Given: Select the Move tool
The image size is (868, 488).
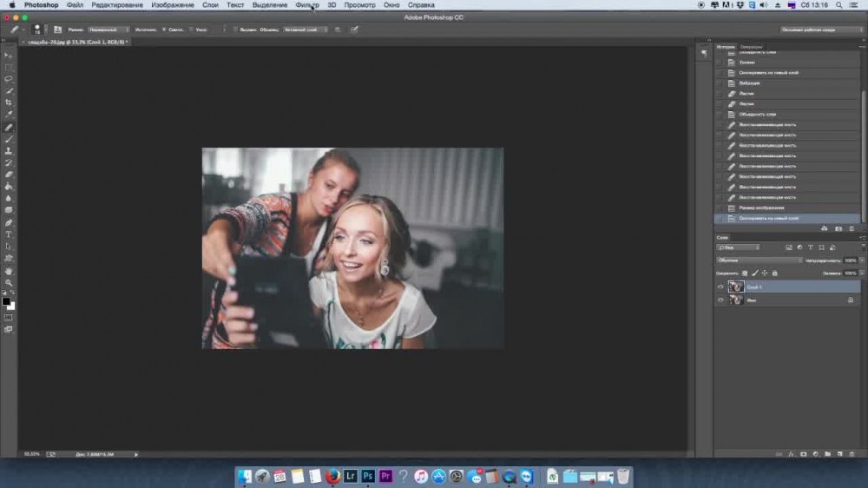Looking at the screenshot, I should 10,55.
